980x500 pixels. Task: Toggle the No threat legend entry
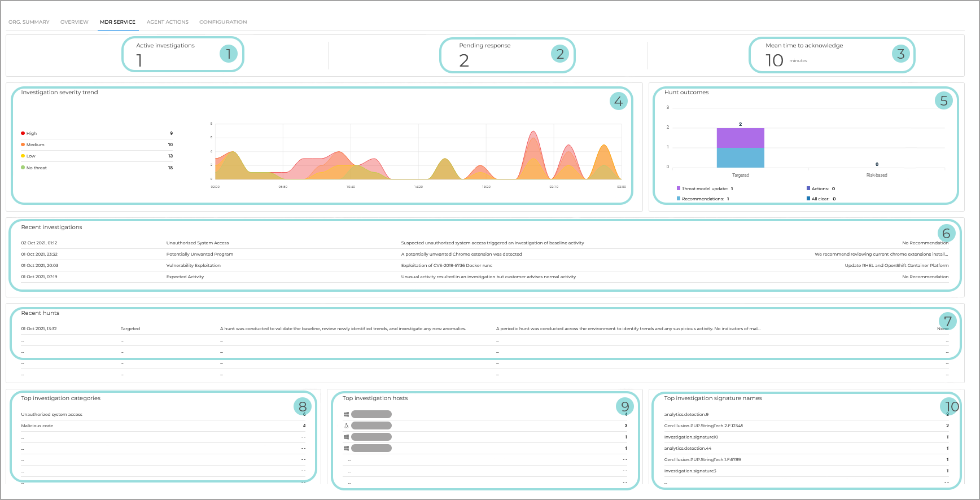pos(36,168)
